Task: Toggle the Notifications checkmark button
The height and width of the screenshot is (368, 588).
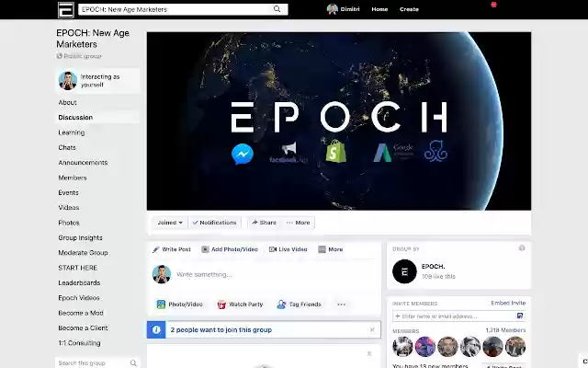Action: point(214,223)
